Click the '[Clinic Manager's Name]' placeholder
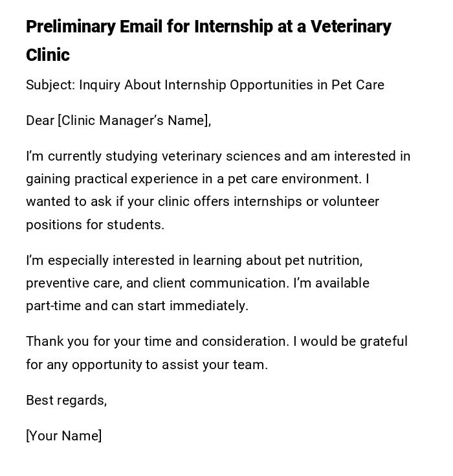This screenshot has width=453, height=476. pos(134,120)
